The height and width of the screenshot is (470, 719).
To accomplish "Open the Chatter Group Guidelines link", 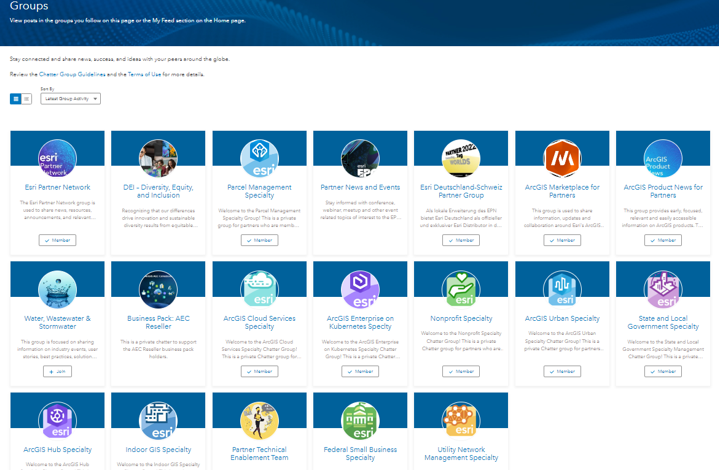I will point(72,74).
